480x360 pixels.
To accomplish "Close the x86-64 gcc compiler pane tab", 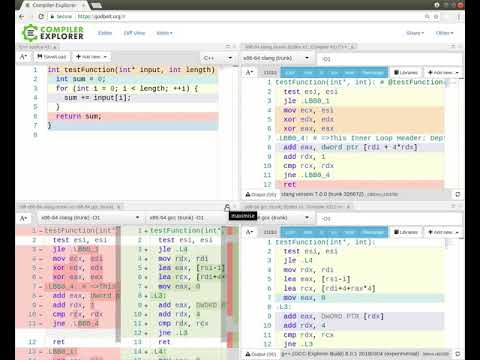I will pos(348,207).
